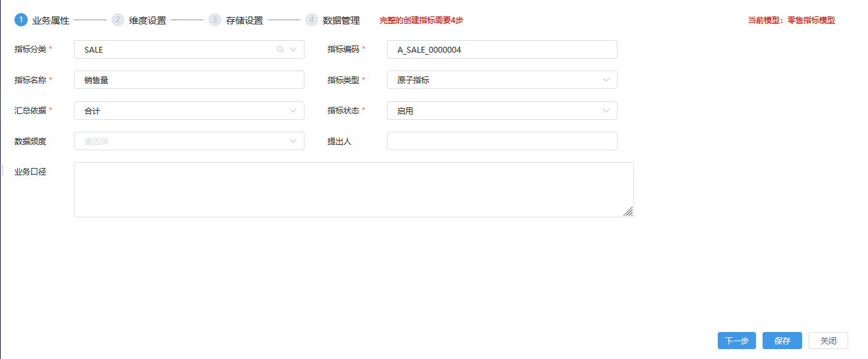This screenshot has height=359, width=868.
Task: Click the 业务口径 label
Action: (30, 172)
